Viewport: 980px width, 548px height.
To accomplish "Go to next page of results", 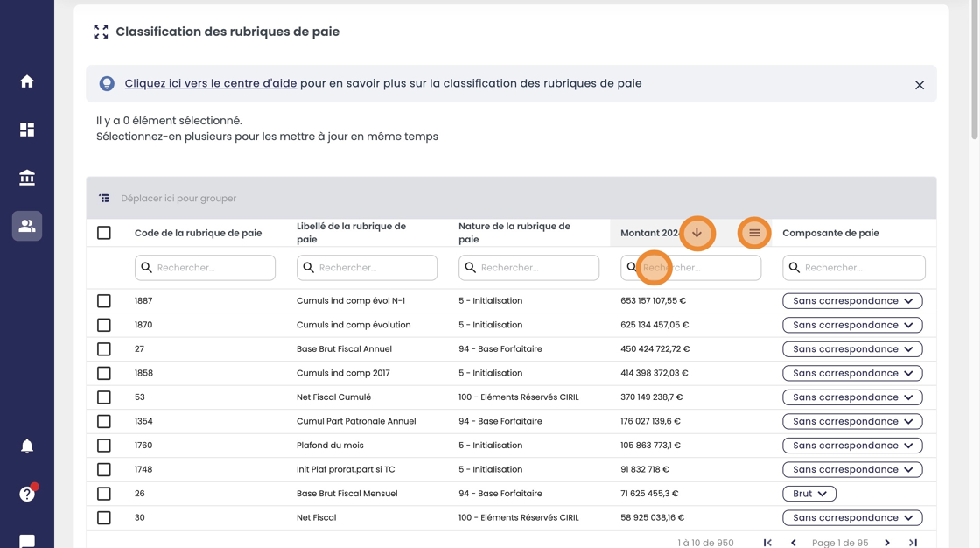I will (x=887, y=543).
